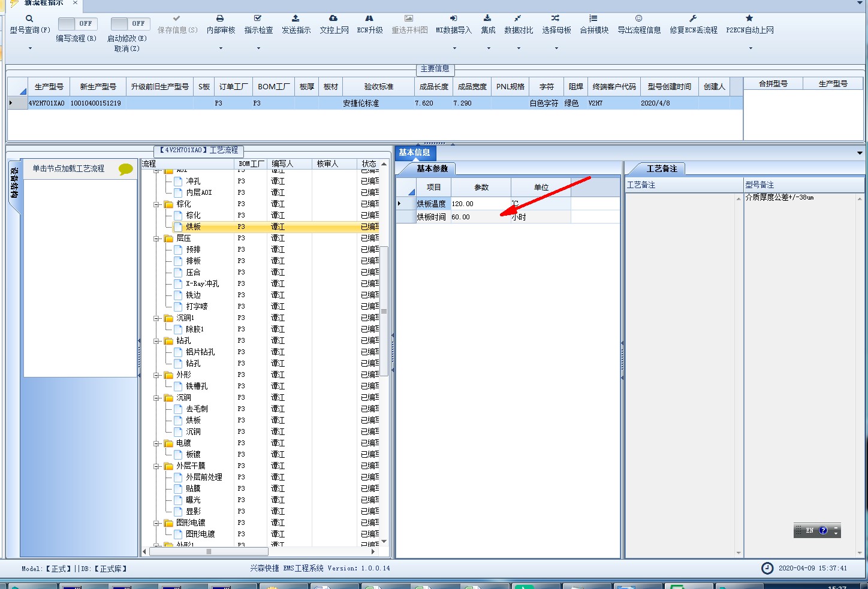Click the 导出流程信息 smiley icon

coord(639,19)
